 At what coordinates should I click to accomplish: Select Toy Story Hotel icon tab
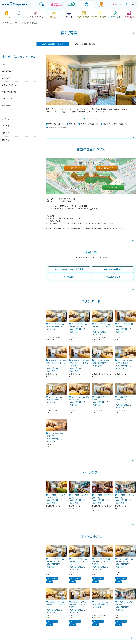(99, 15)
